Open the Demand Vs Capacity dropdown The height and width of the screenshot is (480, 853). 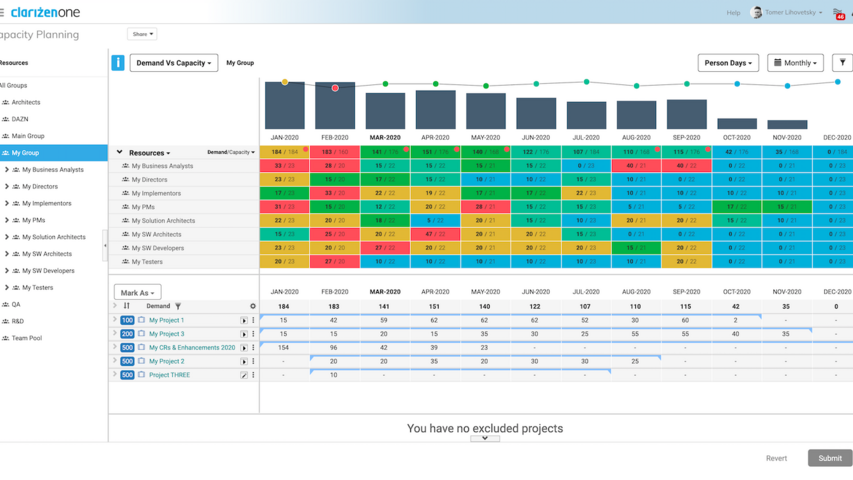click(174, 63)
